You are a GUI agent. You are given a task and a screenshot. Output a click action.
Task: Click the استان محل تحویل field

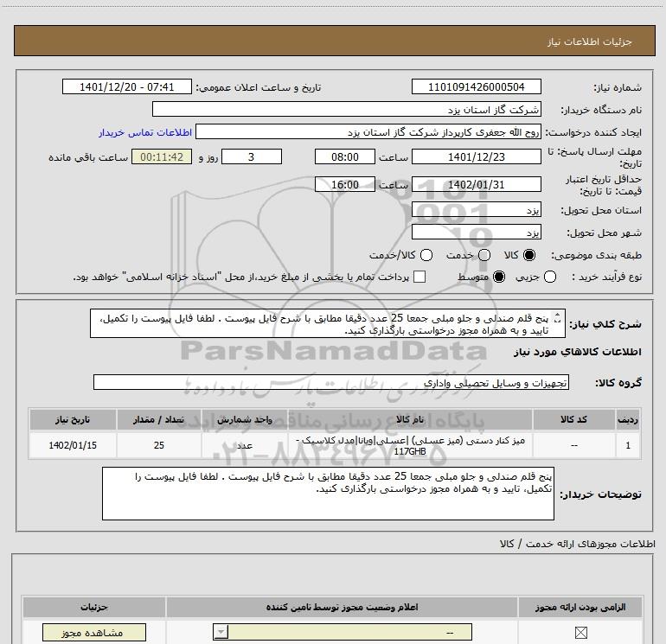click(x=476, y=210)
